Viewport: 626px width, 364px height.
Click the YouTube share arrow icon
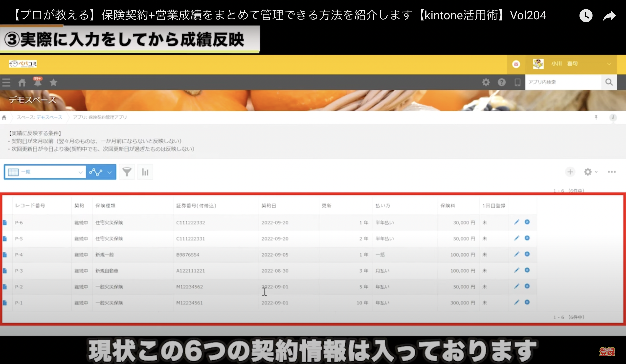coord(609,16)
